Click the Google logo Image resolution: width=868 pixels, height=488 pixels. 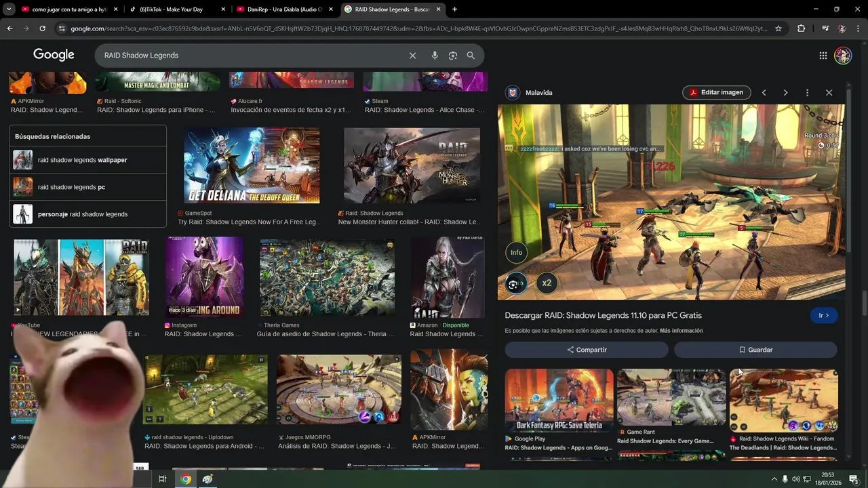54,55
